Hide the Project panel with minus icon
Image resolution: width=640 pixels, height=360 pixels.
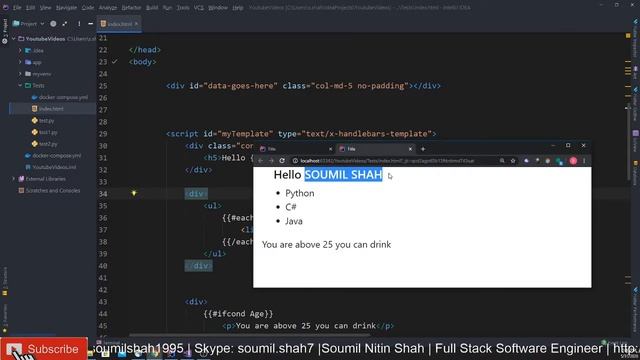tap(91, 24)
